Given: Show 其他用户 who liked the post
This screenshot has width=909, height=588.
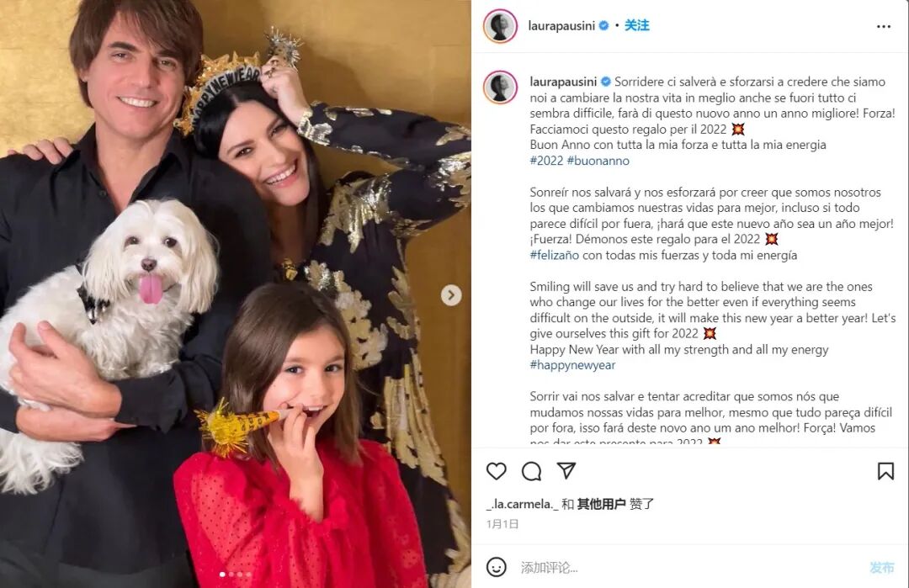Looking at the screenshot, I should click(x=601, y=504).
